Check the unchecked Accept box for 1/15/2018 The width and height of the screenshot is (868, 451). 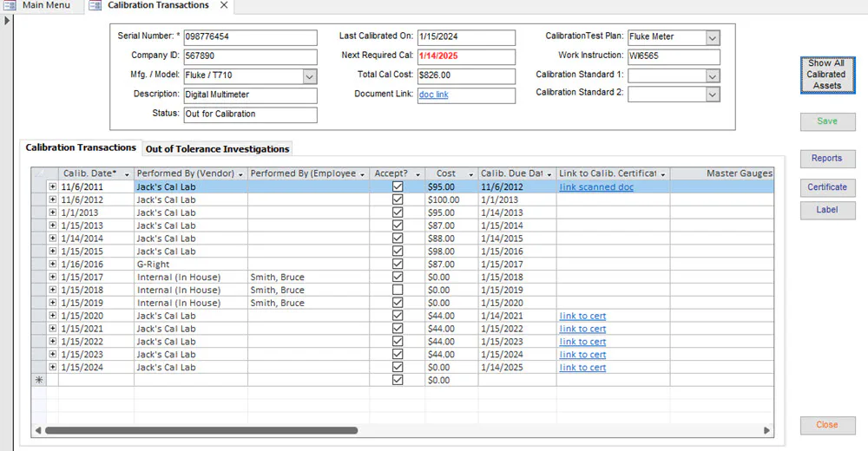(x=398, y=290)
